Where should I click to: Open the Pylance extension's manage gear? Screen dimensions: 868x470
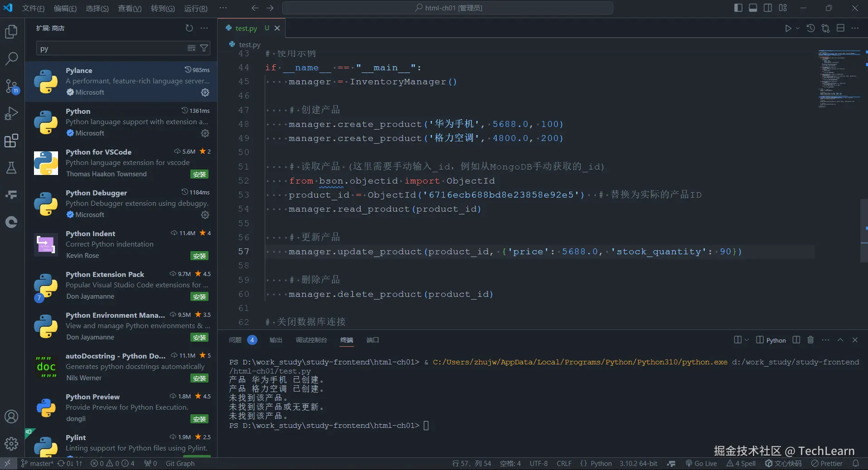click(205, 92)
